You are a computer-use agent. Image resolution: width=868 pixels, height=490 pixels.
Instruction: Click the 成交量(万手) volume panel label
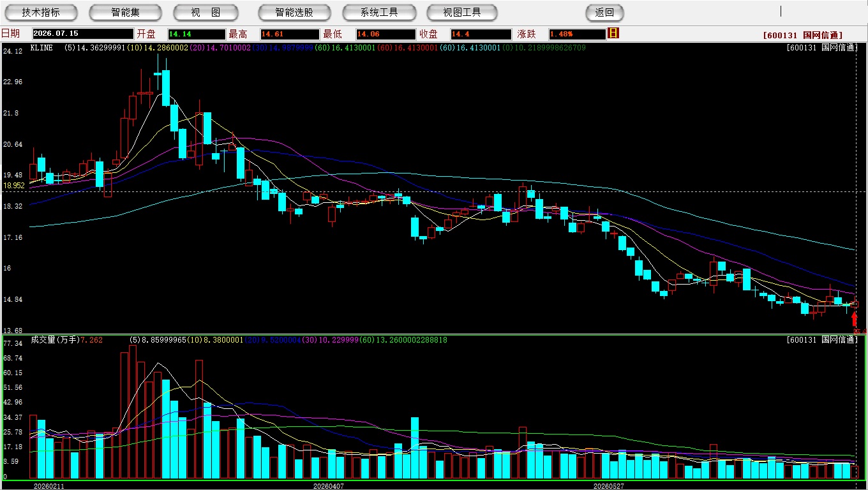pyautogui.click(x=54, y=340)
